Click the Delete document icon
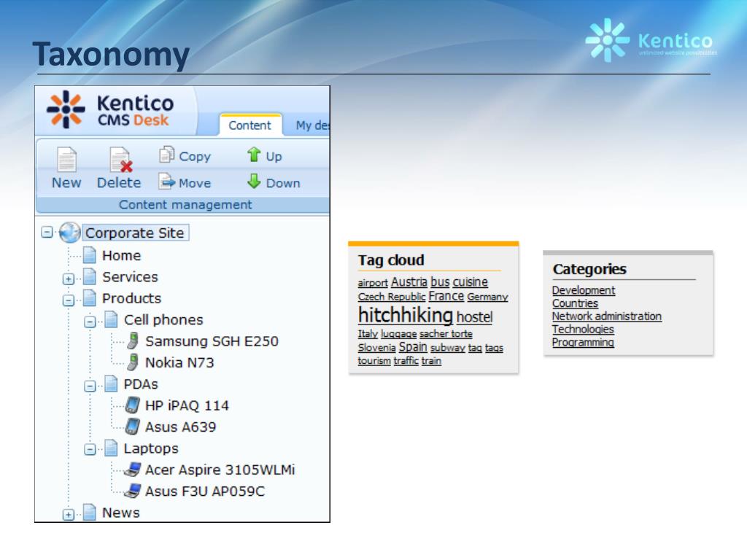Viewport: 747px width, 560px height. click(x=120, y=160)
